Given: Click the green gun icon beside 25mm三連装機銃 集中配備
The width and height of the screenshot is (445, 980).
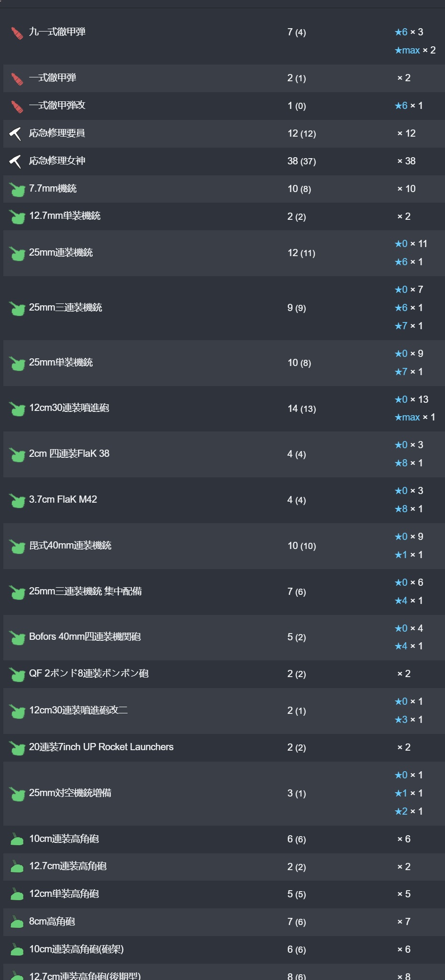Looking at the screenshot, I should coord(17,592).
